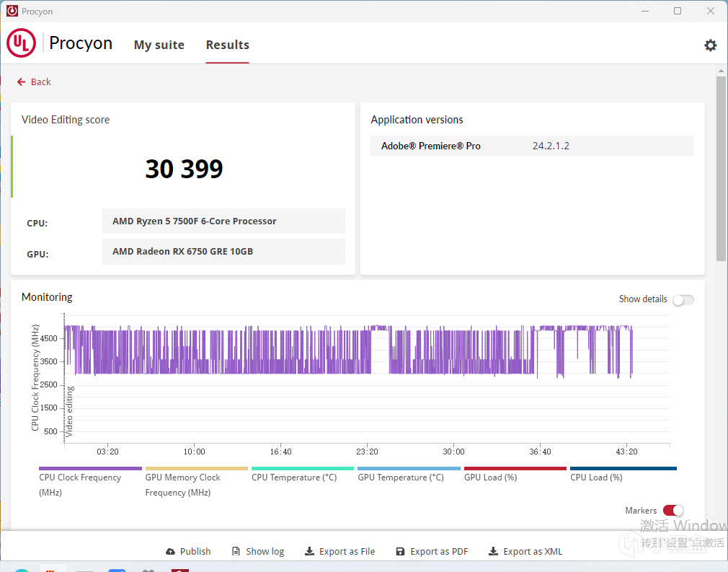This screenshot has width=728, height=572.
Task: Click the 23:20 time axis label
Action: tap(368, 452)
